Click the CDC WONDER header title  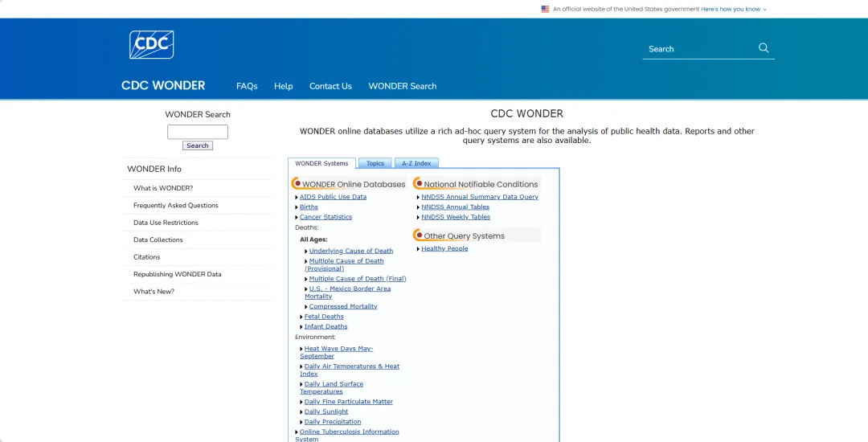(x=163, y=86)
